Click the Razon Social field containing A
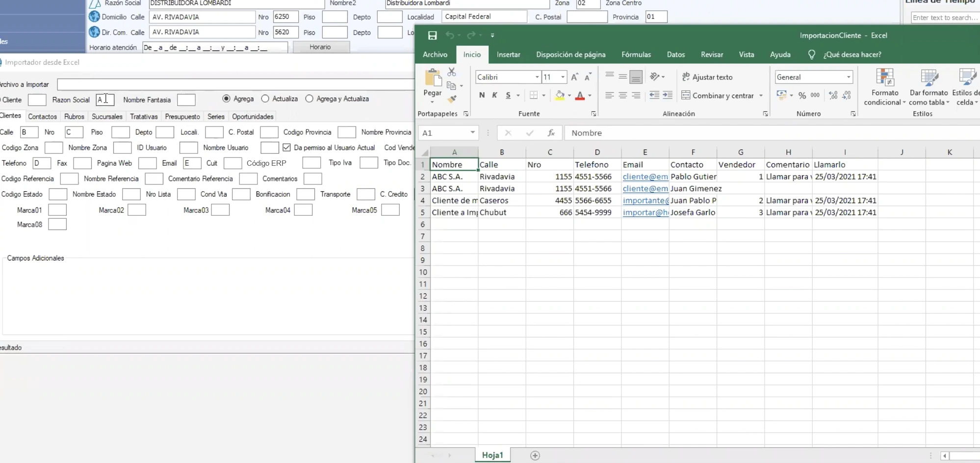Screen dimensions: 980x463 coord(105,100)
